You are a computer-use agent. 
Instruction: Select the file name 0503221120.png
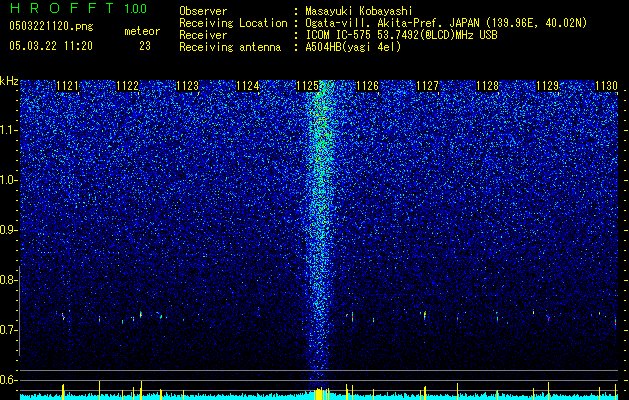[51, 26]
